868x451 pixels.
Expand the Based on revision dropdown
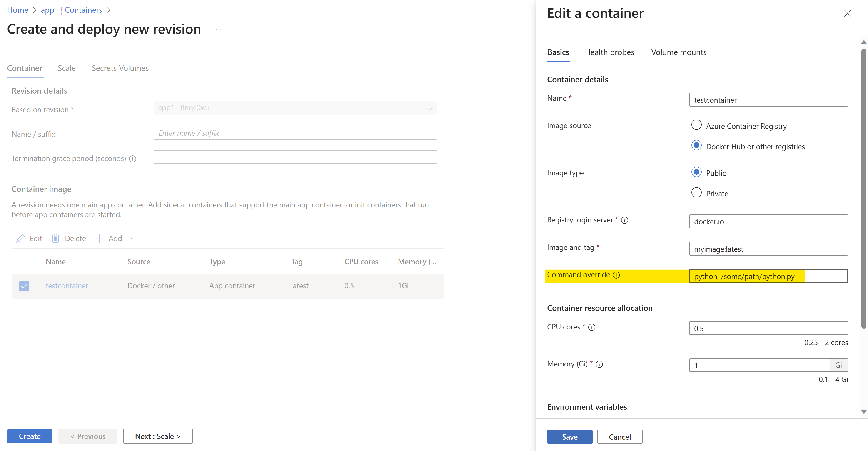(x=429, y=108)
